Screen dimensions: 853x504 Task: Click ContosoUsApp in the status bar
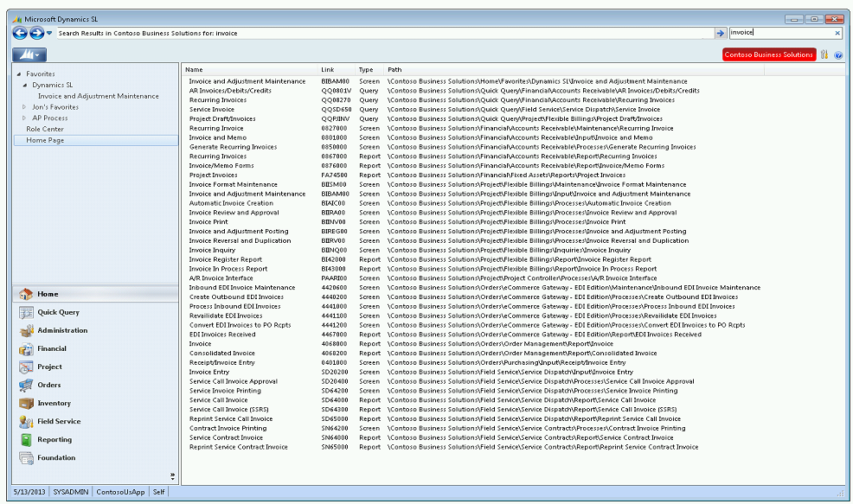[x=120, y=492]
